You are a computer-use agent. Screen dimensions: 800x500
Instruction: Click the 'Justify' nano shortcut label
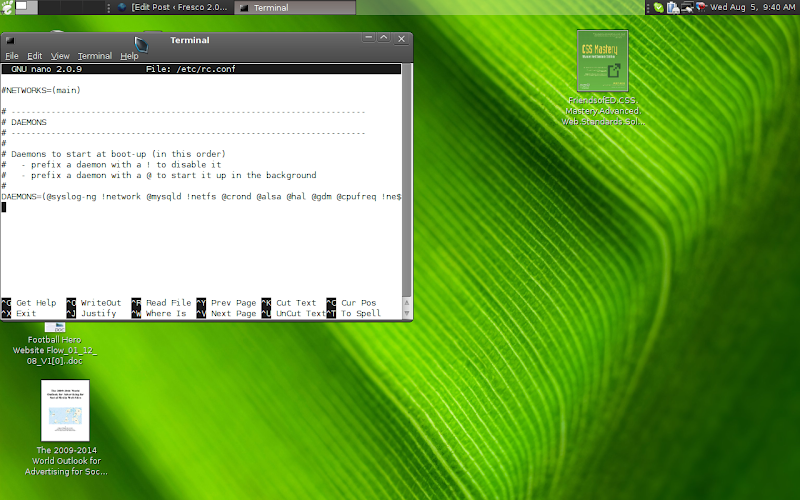[x=98, y=313]
